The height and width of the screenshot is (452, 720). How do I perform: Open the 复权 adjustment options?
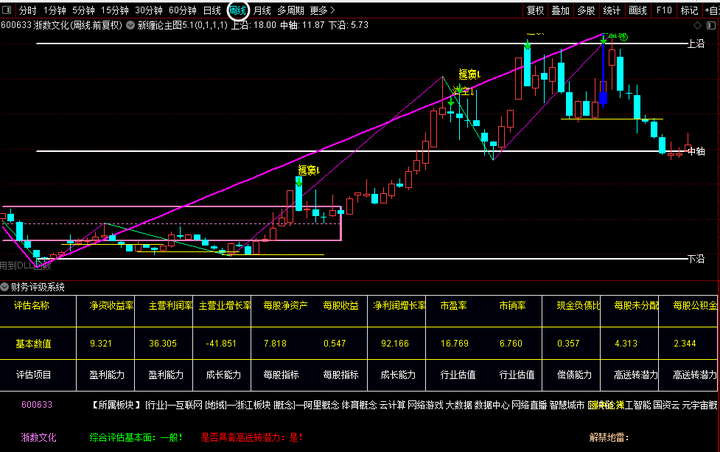[x=536, y=10]
